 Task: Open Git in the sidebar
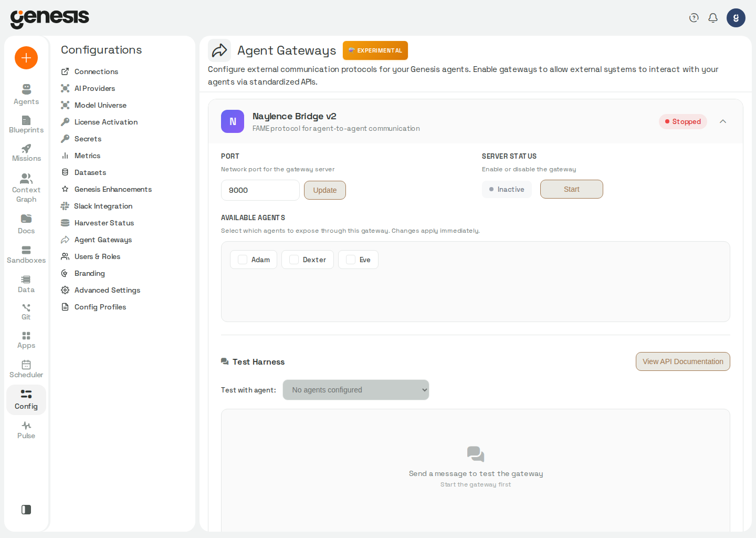pyautogui.click(x=26, y=312)
